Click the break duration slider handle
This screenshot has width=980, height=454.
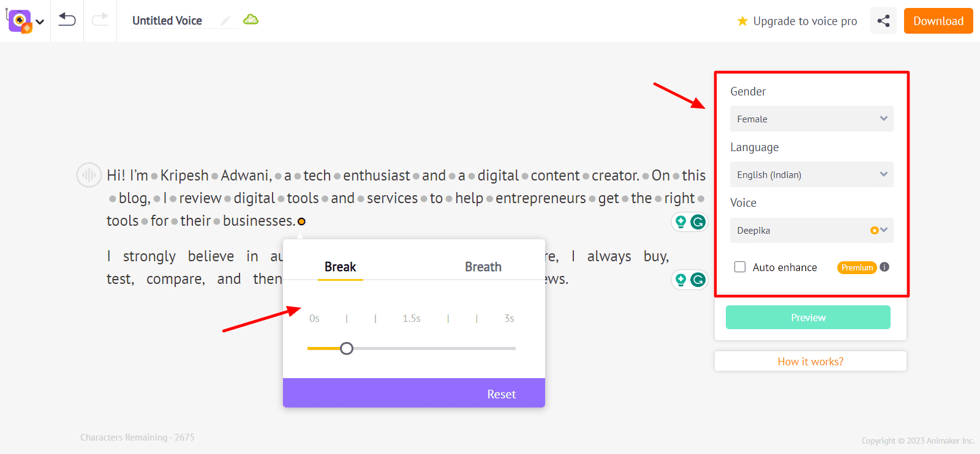347,349
